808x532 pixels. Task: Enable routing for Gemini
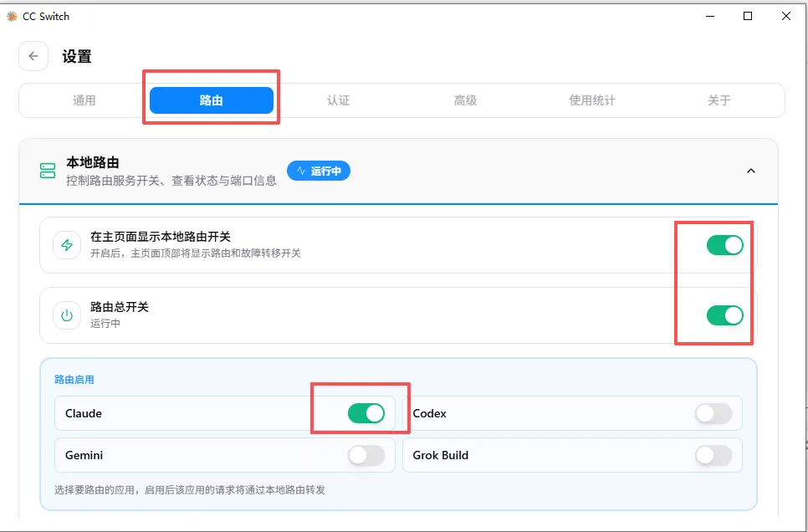click(366, 456)
